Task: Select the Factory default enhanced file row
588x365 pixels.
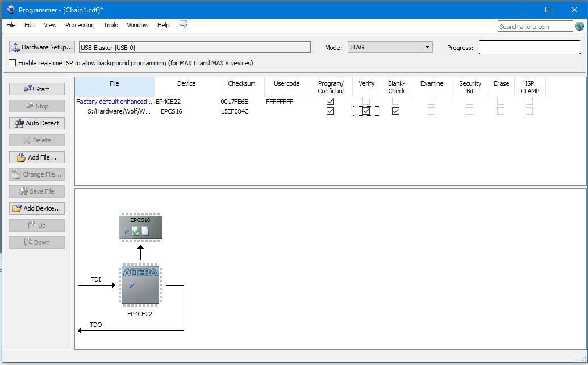Action: tap(114, 102)
